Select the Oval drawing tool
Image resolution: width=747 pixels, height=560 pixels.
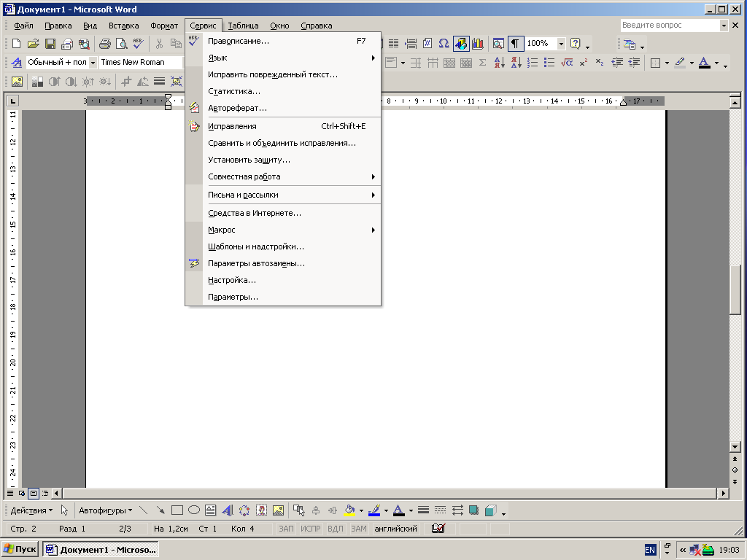pyautogui.click(x=194, y=510)
